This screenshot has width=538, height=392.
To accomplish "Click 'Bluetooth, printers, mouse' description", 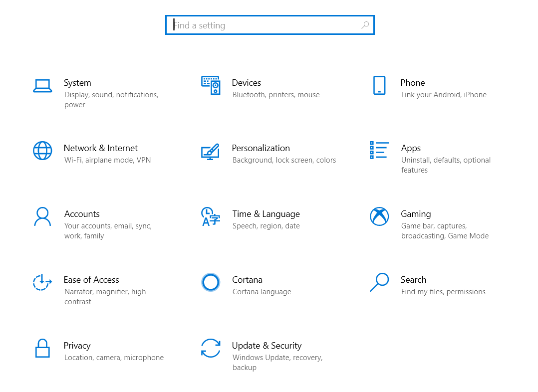I will click(276, 95).
